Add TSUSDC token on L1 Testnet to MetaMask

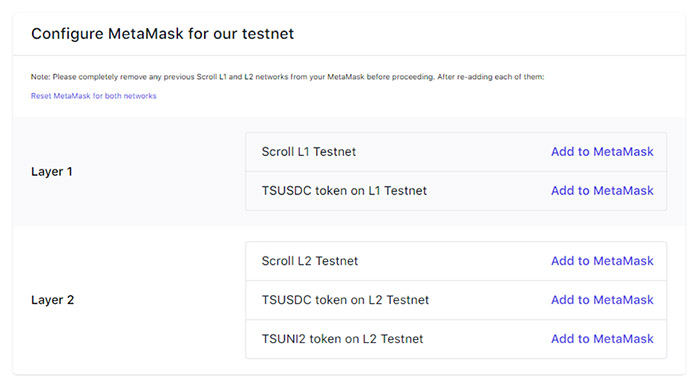[602, 191]
